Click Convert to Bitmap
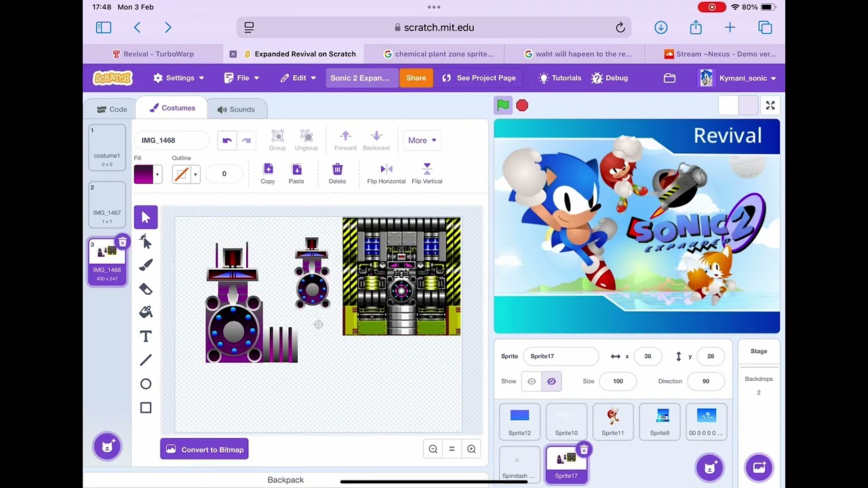The image size is (868, 488). (x=204, y=449)
